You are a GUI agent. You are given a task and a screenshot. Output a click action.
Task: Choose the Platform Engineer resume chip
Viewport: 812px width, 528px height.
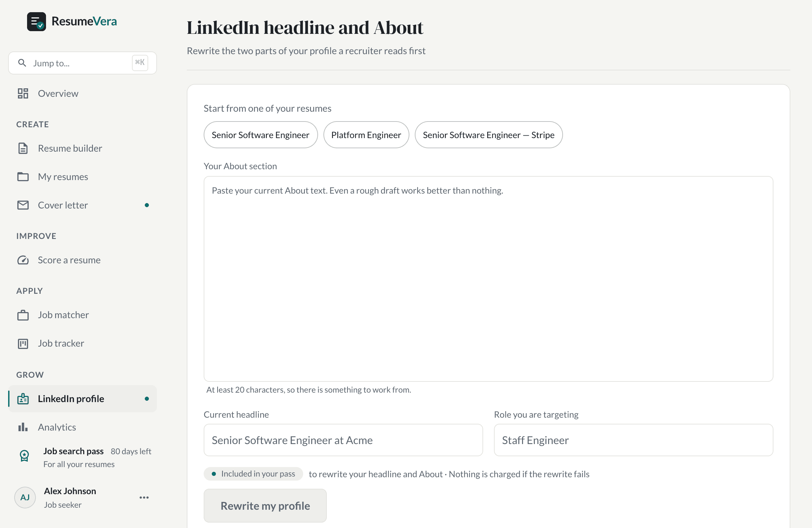[366, 134]
